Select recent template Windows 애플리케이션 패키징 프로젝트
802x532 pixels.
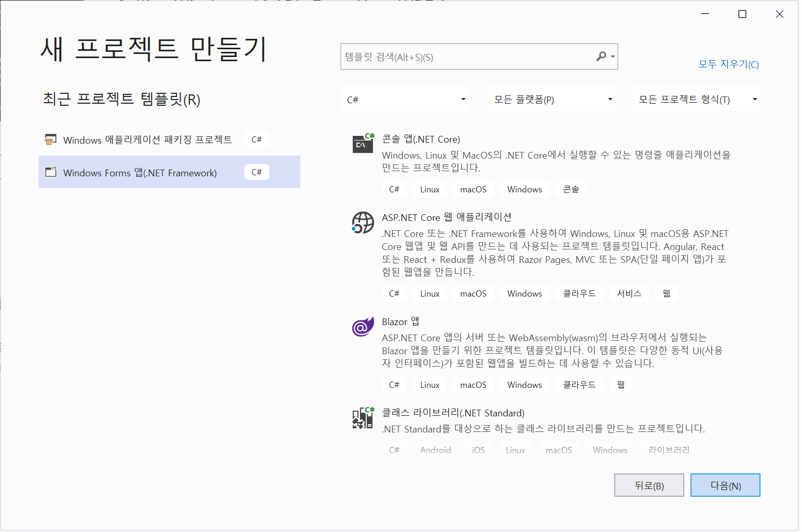[x=169, y=139]
